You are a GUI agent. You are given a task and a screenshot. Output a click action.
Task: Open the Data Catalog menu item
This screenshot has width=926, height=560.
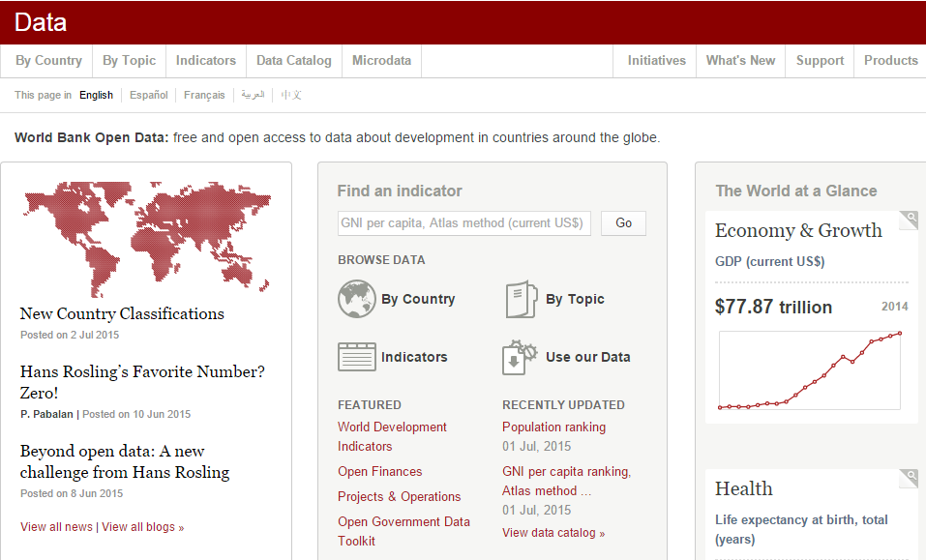coord(293,60)
